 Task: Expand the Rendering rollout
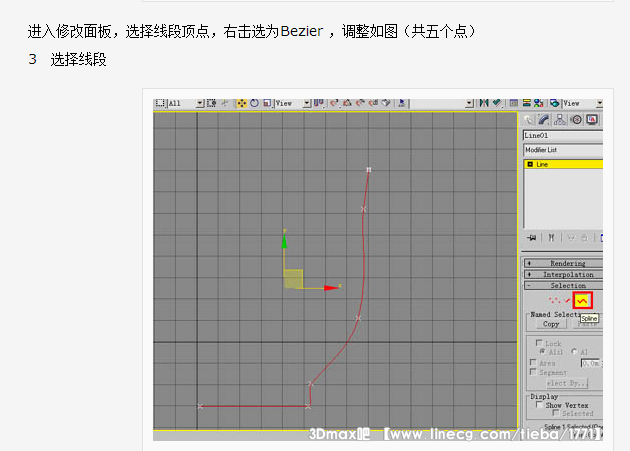tap(563, 263)
